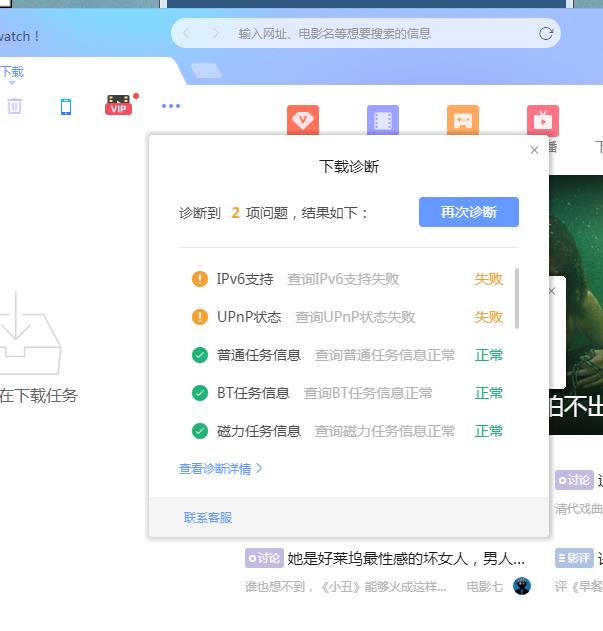The height and width of the screenshot is (631, 603).
Task: Go forward with the right arrow
Action: coord(215,33)
